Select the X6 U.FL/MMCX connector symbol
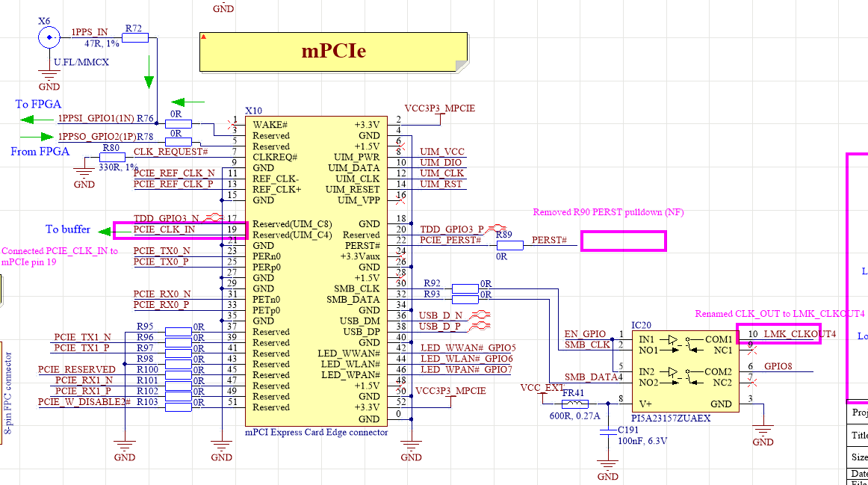Screen dimensions: 868x485 49,37
